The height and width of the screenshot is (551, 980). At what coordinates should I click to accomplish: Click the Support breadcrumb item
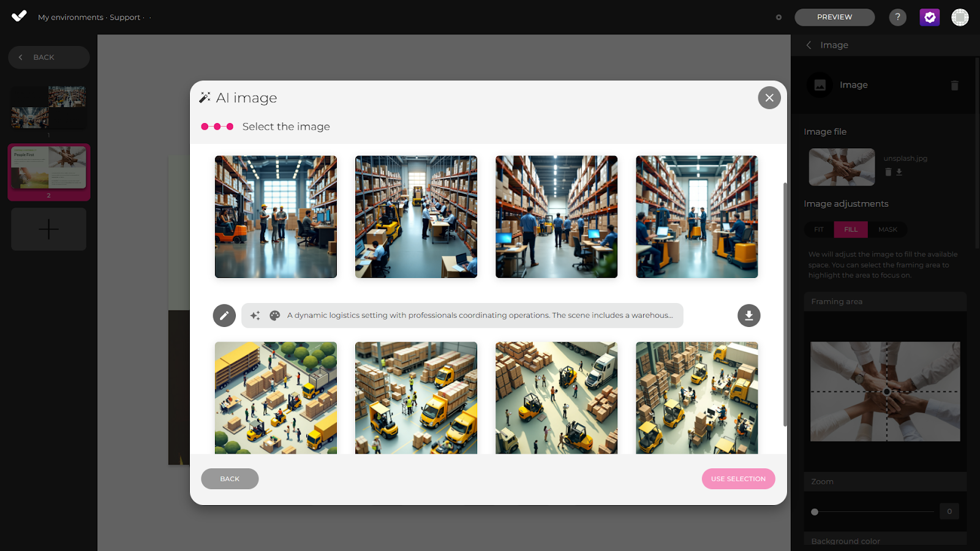coord(125,17)
